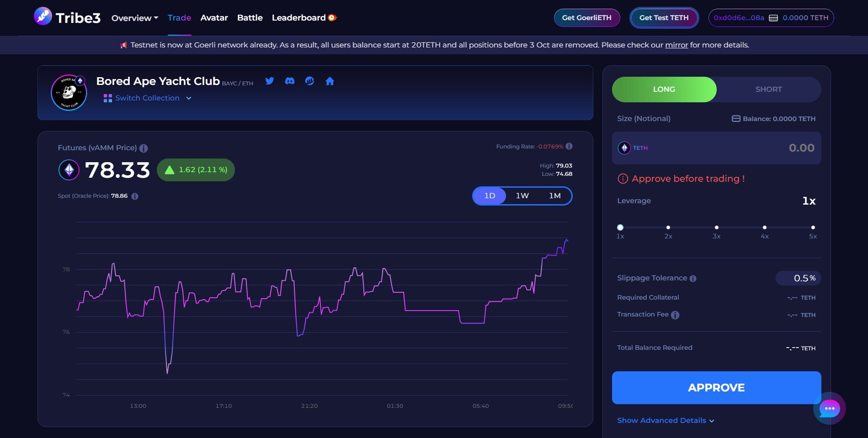Select the LONG position toggle
The width and height of the screenshot is (868, 438).
[x=664, y=90]
